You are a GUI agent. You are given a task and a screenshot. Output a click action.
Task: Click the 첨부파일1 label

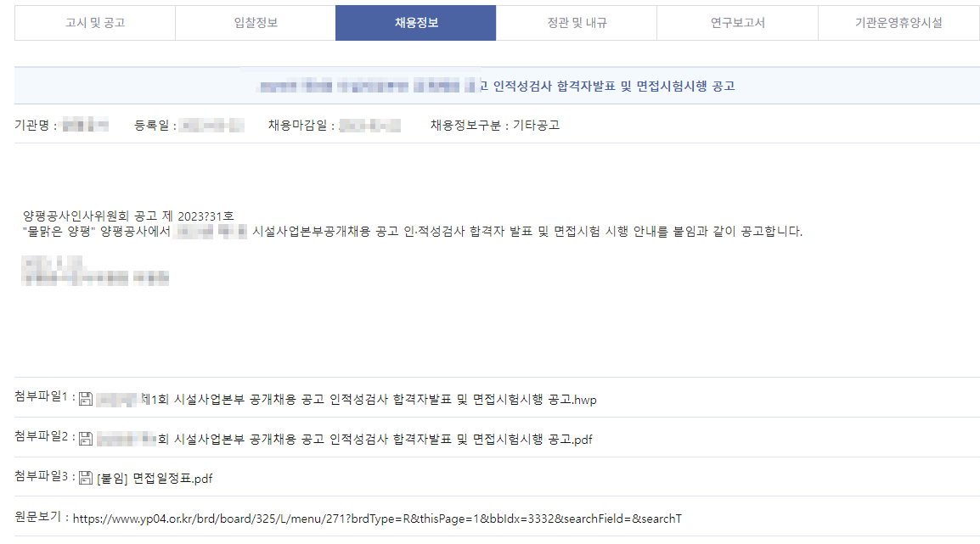pos(45,396)
